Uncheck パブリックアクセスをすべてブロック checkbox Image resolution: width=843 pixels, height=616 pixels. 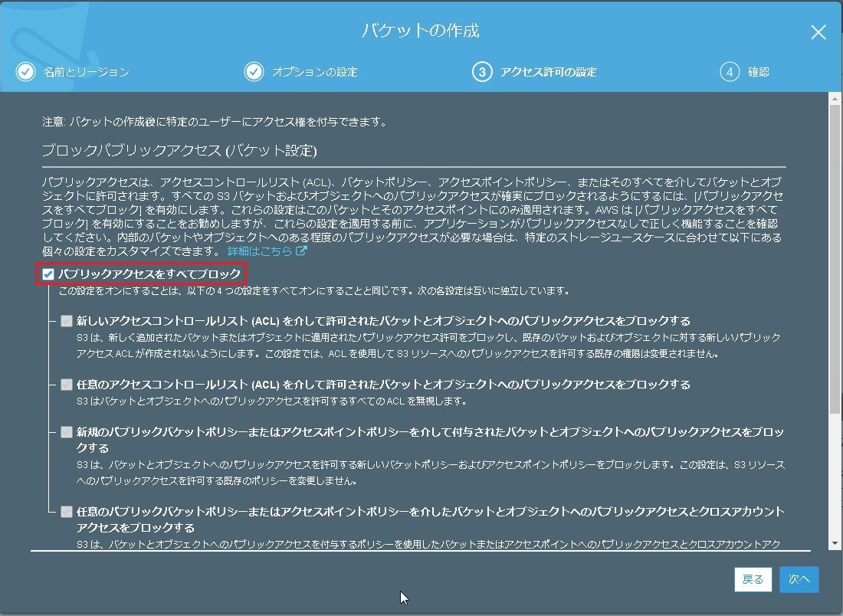48,274
